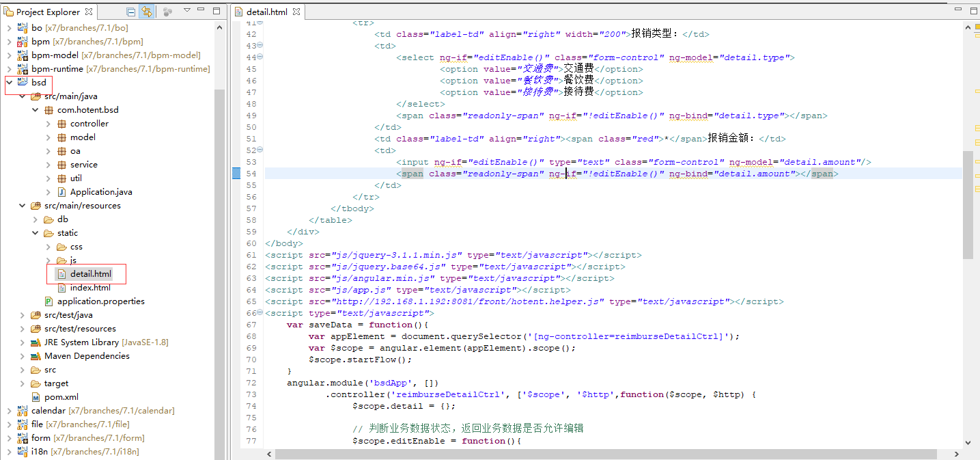Expand the oa package
980x460 pixels.
click(48, 151)
